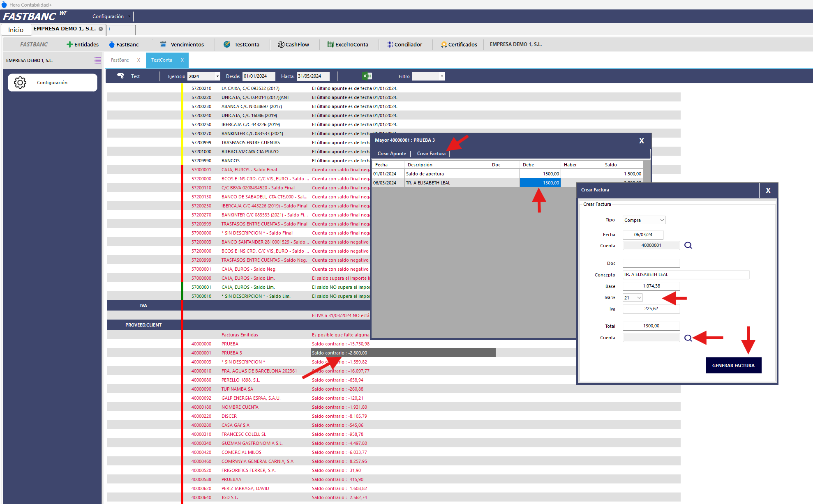Click the sidebar list menu icon

click(97, 60)
